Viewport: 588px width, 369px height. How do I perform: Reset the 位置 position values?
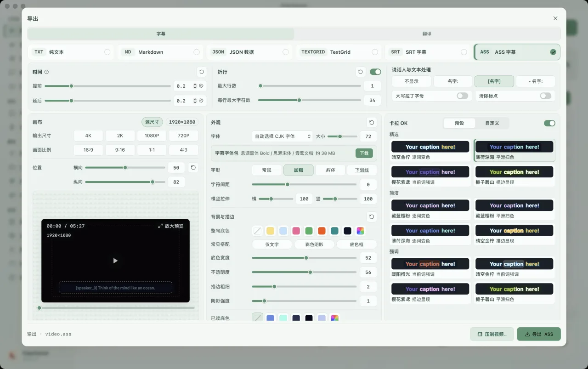(x=193, y=168)
